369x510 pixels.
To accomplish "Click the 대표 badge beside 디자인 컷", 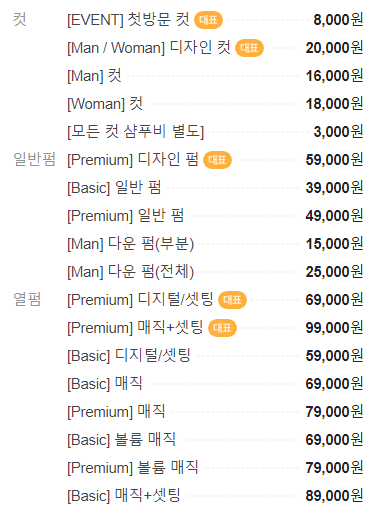I will pos(249,48).
